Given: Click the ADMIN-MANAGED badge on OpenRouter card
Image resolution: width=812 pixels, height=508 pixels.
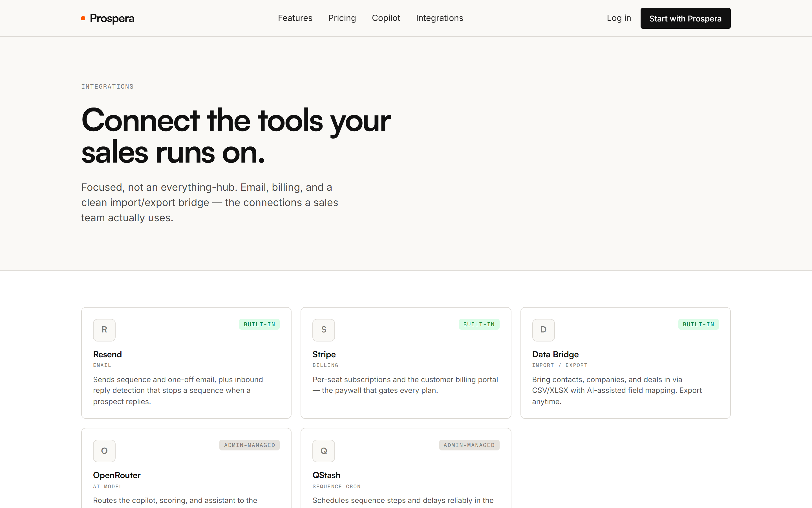Looking at the screenshot, I should 250,445.
